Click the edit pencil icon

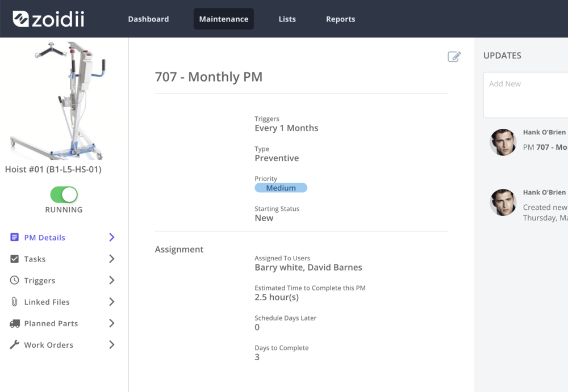click(x=454, y=57)
